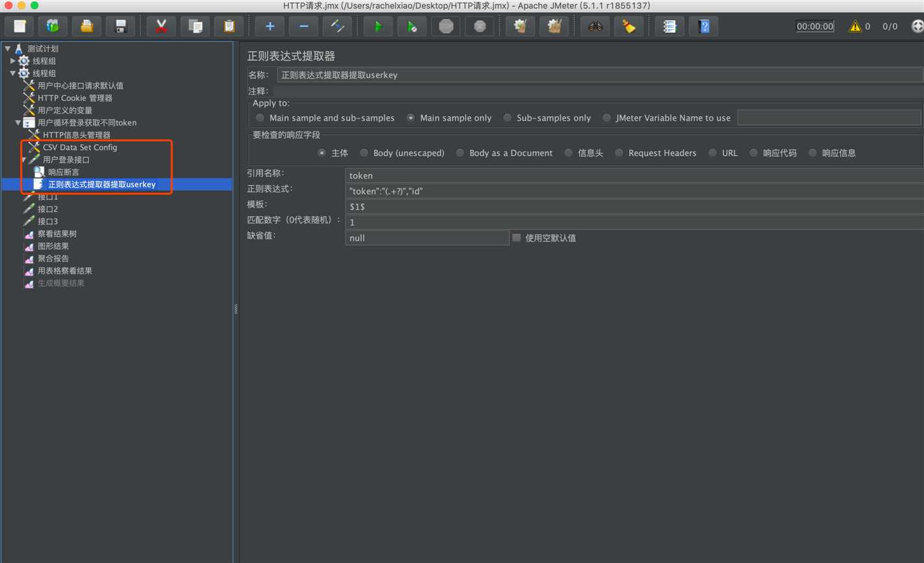Click the Stop test icon
Viewport: 924px width, 563px height.
[x=445, y=26]
